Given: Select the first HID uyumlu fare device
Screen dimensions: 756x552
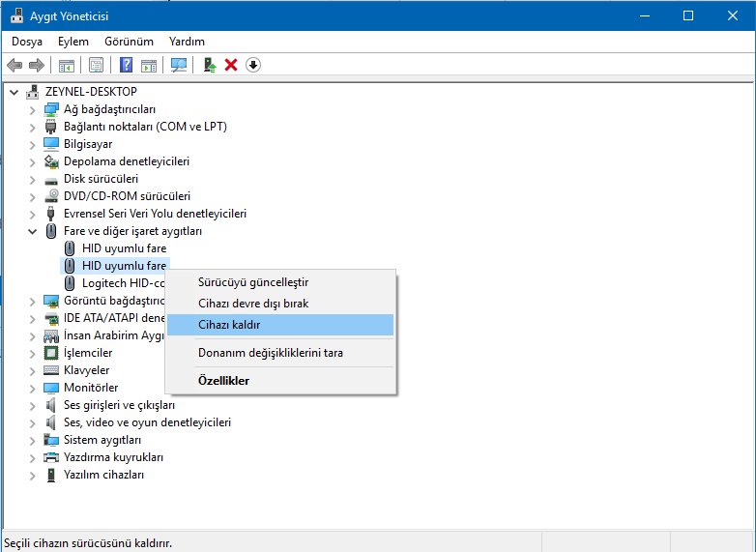Looking at the screenshot, I should (x=124, y=248).
